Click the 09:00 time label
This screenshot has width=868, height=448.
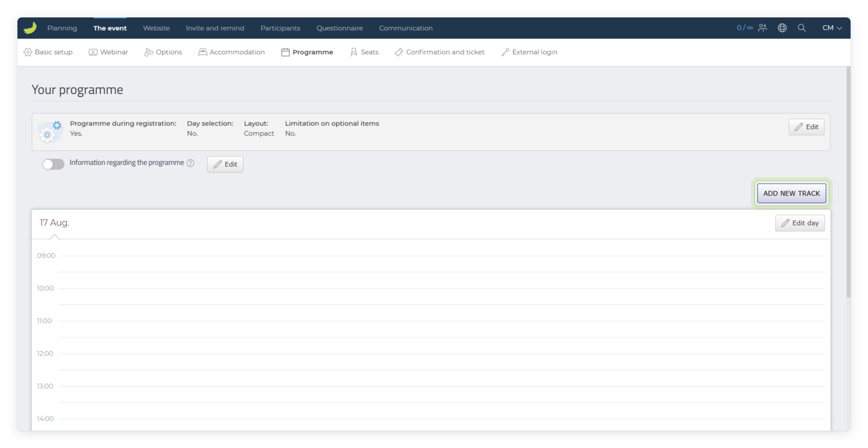pos(46,256)
